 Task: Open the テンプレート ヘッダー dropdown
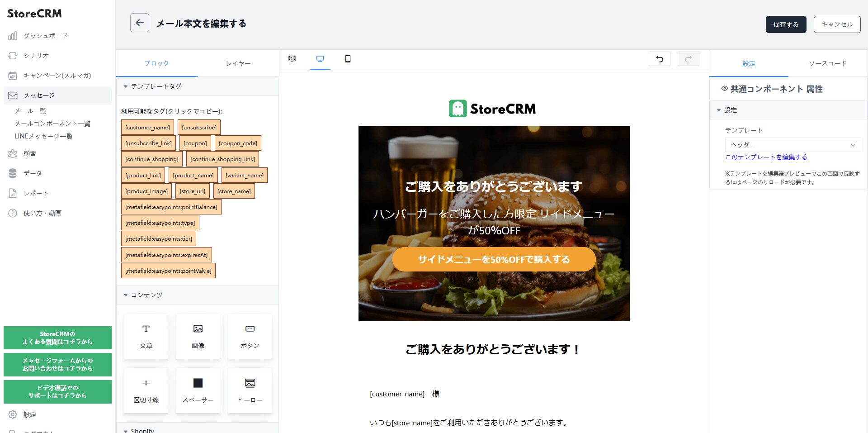(793, 145)
